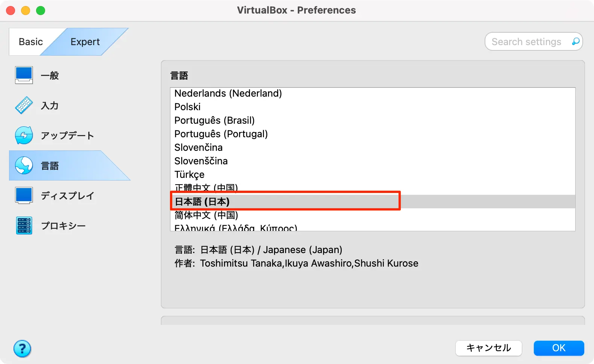
Task: Switch to the Basic tab
Action: pos(31,42)
